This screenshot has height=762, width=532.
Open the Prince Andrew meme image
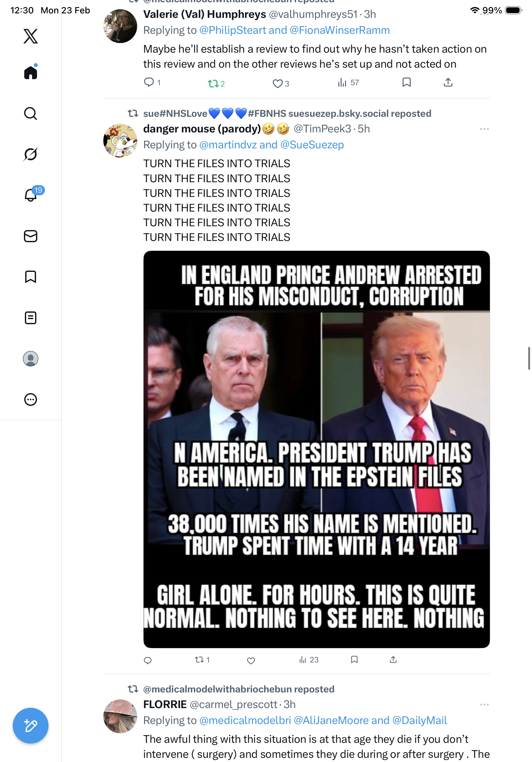coord(316,449)
